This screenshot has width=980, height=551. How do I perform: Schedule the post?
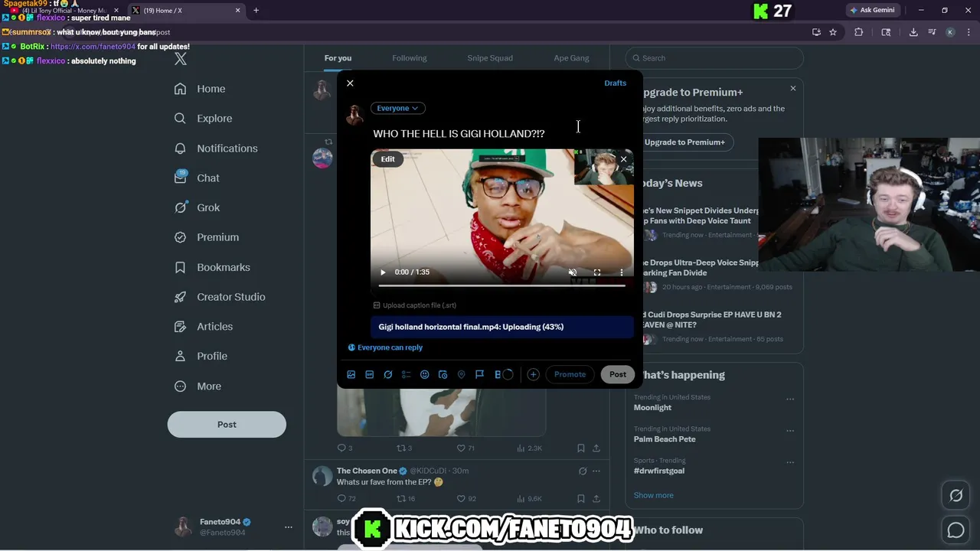tap(443, 374)
